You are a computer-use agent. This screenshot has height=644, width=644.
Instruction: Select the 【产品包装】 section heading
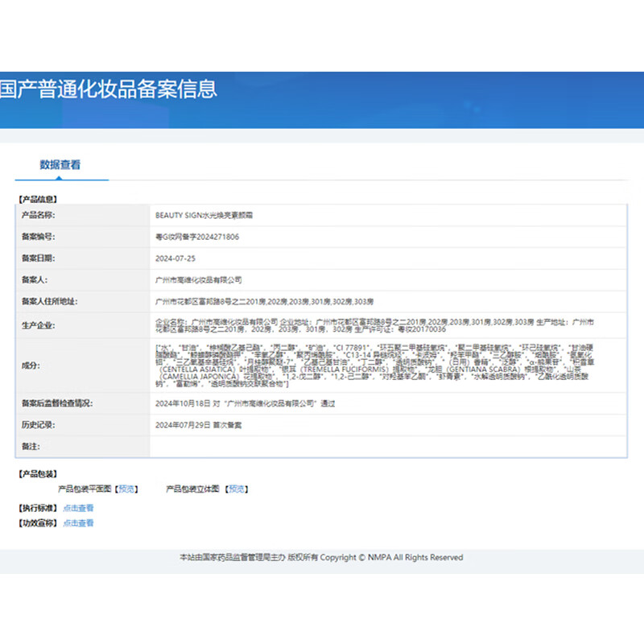pos(36,473)
